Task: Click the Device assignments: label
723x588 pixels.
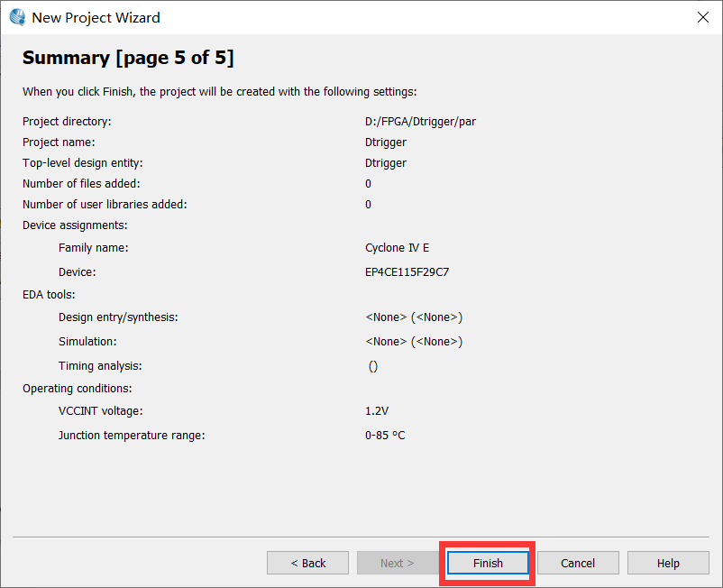Action: (x=75, y=225)
